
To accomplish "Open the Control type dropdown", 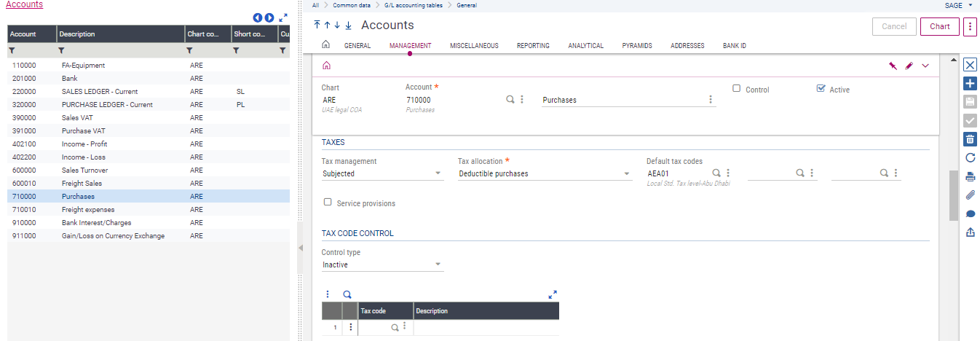I will tap(438, 264).
